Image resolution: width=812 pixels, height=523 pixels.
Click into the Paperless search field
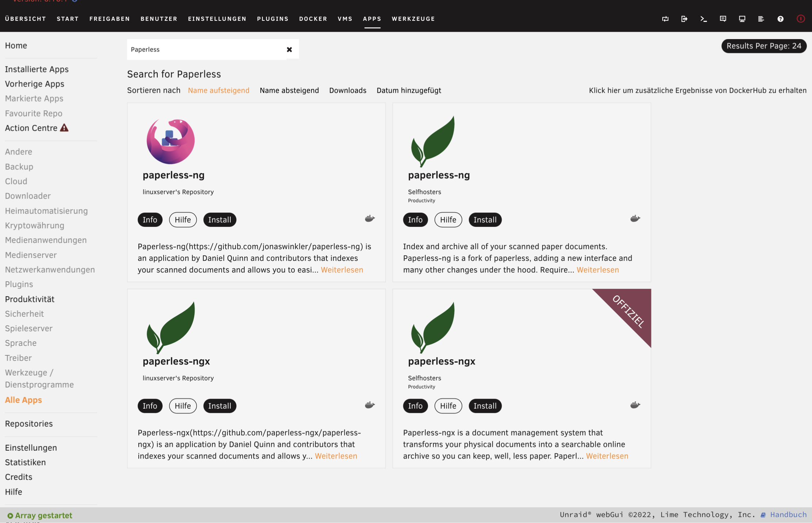[206, 50]
